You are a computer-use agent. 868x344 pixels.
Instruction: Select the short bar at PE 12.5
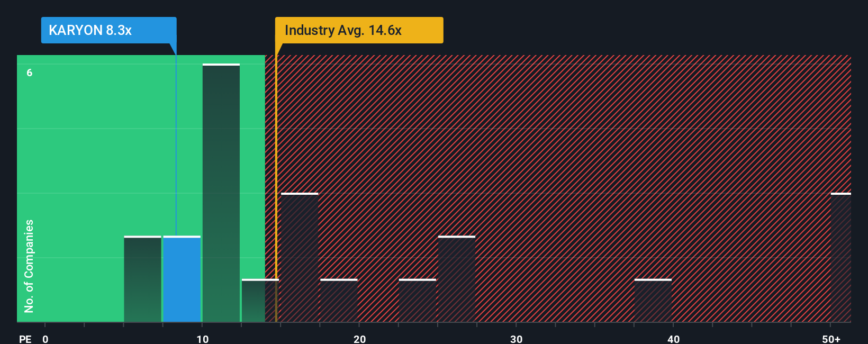point(260,301)
